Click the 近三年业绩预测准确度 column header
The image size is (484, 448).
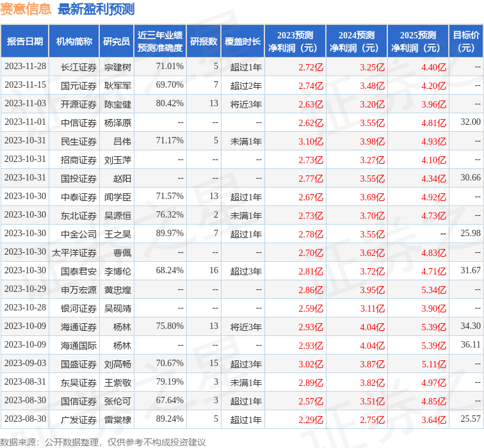point(160,42)
